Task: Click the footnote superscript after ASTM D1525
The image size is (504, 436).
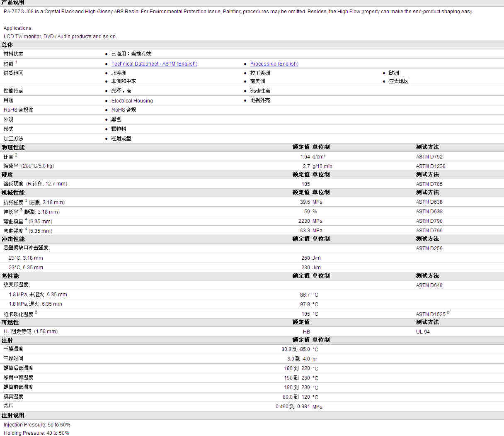Action: click(448, 312)
